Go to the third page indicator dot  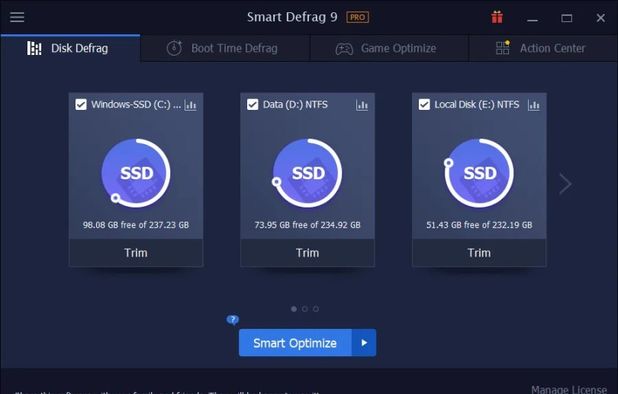click(316, 309)
